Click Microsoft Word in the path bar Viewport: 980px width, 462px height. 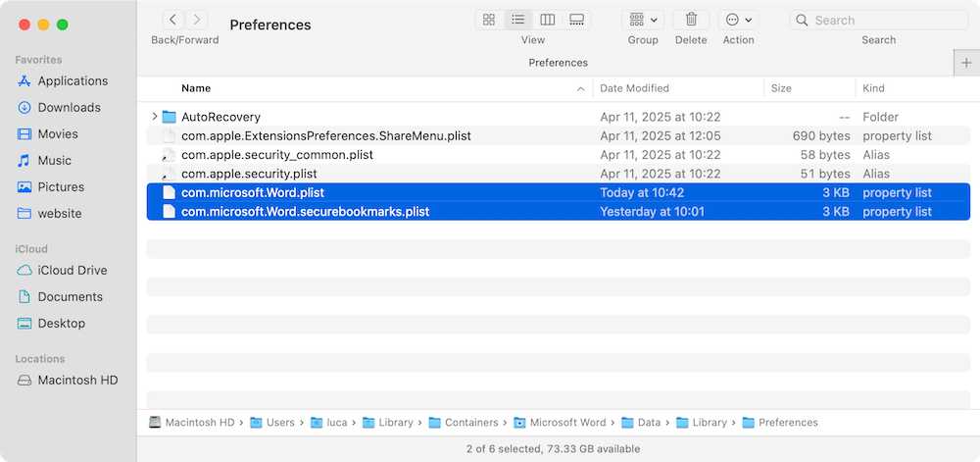(x=560, y=423)
